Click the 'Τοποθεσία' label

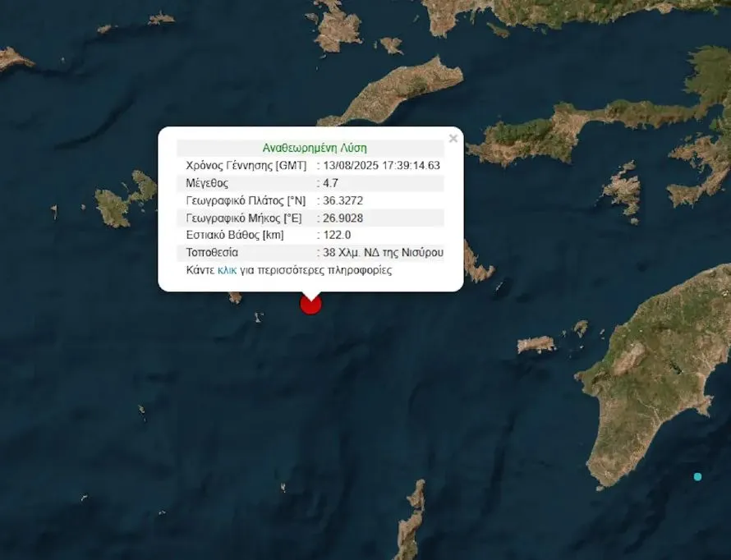[212, 253]
